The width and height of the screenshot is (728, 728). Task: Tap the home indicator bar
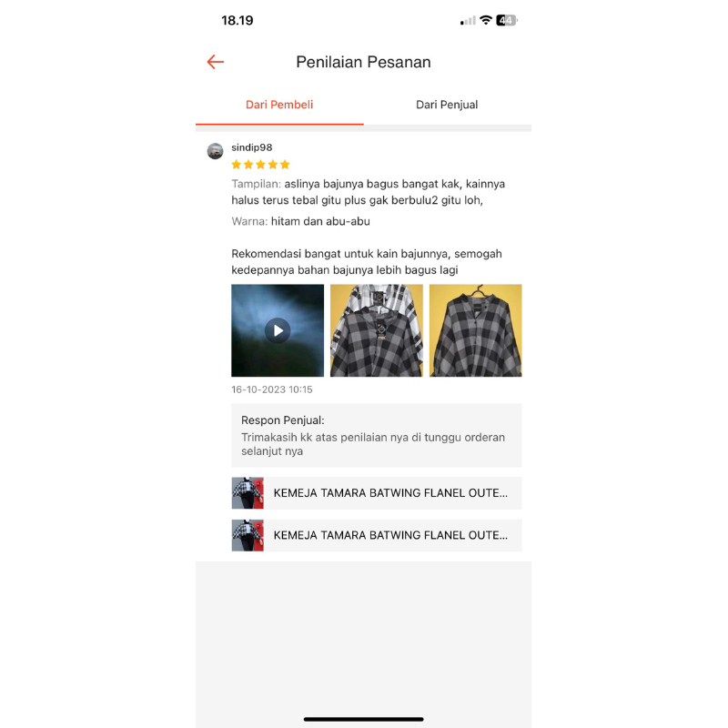(363, 719)
